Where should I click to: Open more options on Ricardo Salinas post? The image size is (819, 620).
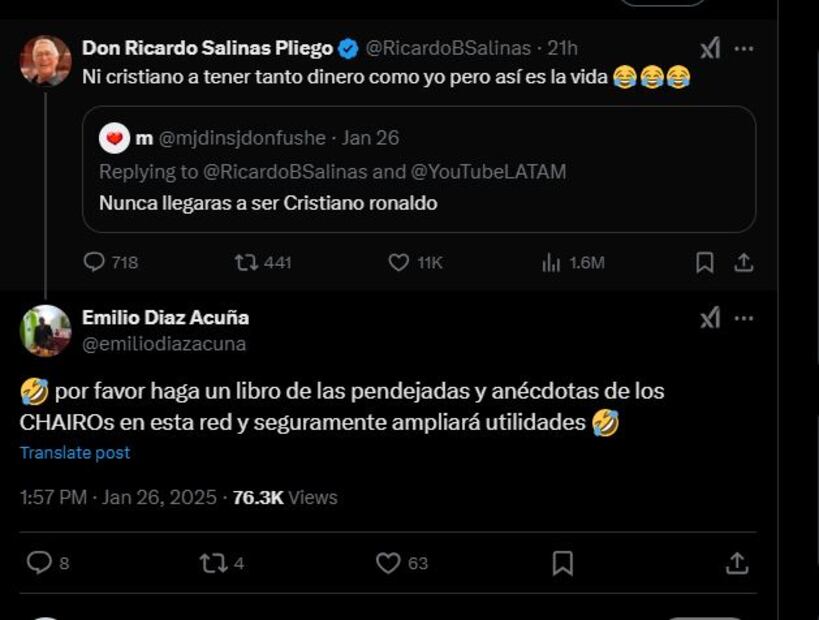(744, 48)
